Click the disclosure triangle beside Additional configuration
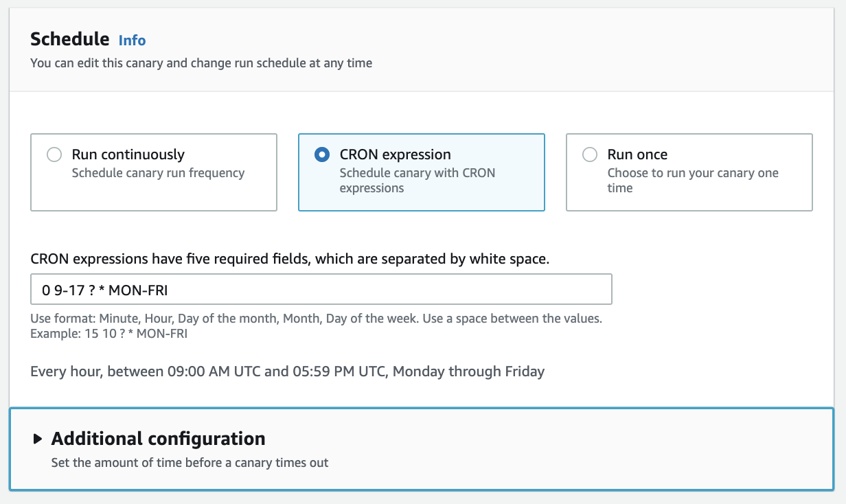Image resolution: width=846 pixels, height=504 pixels. click(38, 438)
